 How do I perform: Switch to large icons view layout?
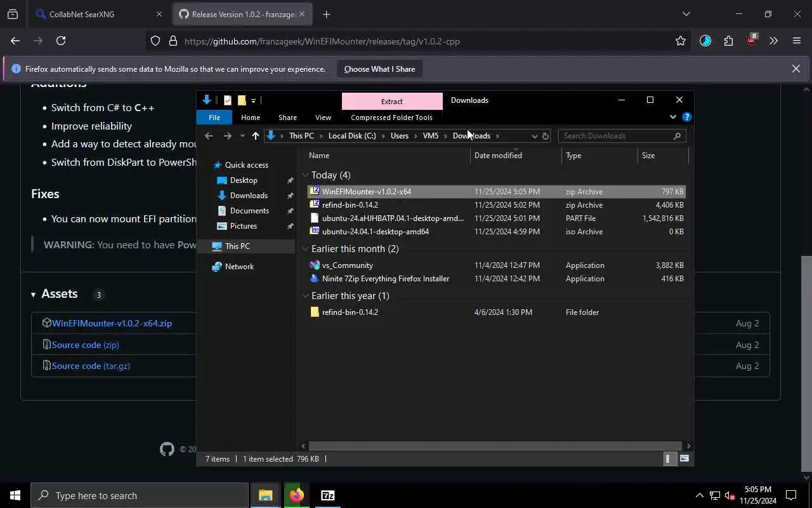click(x=684, y=459)
